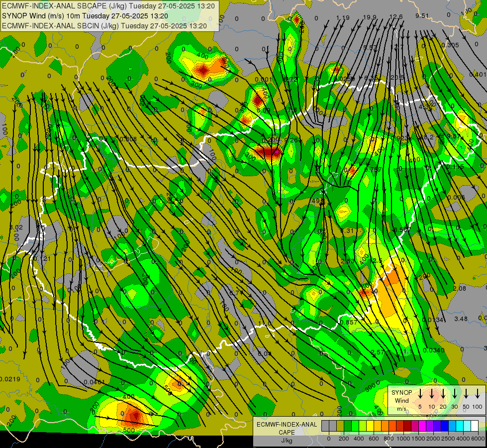Click the 30 m/s arrow in SYNOP Wind legend
487x448 pixels.
coord(455,394)
